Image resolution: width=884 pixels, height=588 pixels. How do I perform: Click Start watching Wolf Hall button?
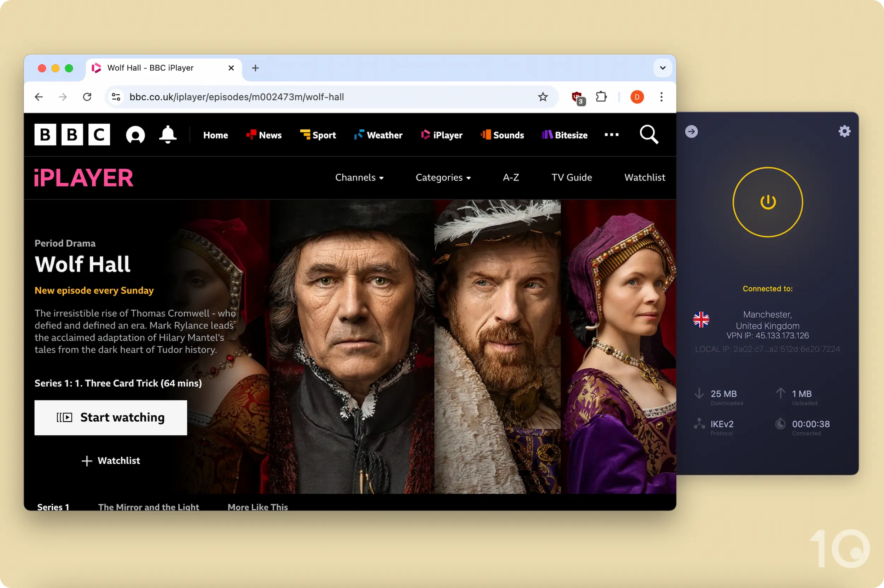(110, 417)
